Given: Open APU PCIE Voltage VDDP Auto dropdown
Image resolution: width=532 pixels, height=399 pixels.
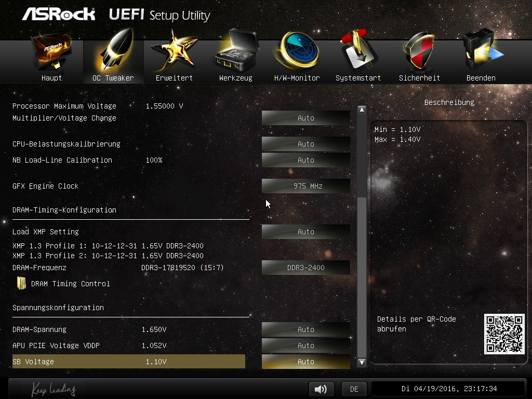Looking at the screenshot, I should click(x=305, y=345).
